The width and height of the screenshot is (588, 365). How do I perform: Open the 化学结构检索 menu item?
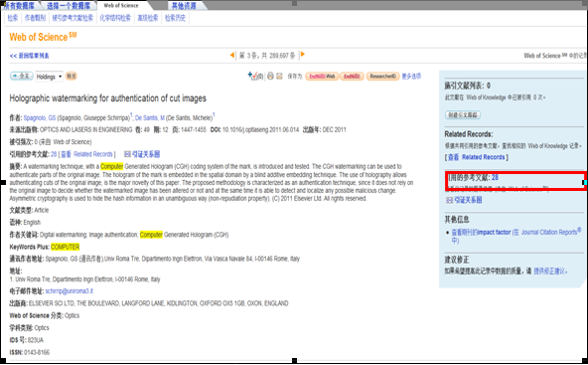point(115,18)
